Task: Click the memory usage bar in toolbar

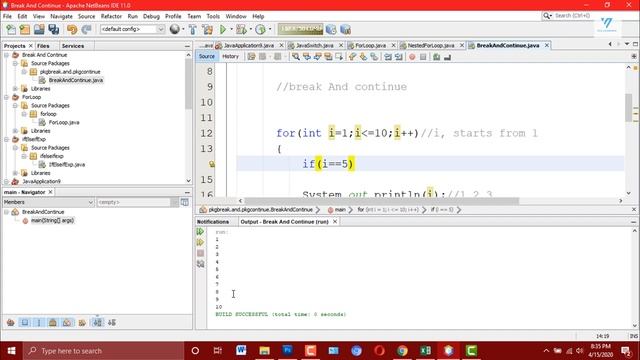Action: click(300, 29)
